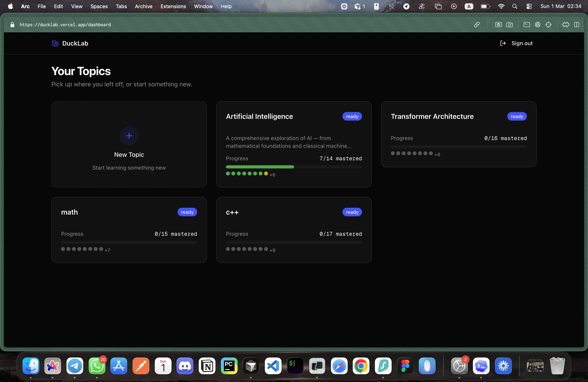Open the extensions puzzle icon

[x=565, y=25]
